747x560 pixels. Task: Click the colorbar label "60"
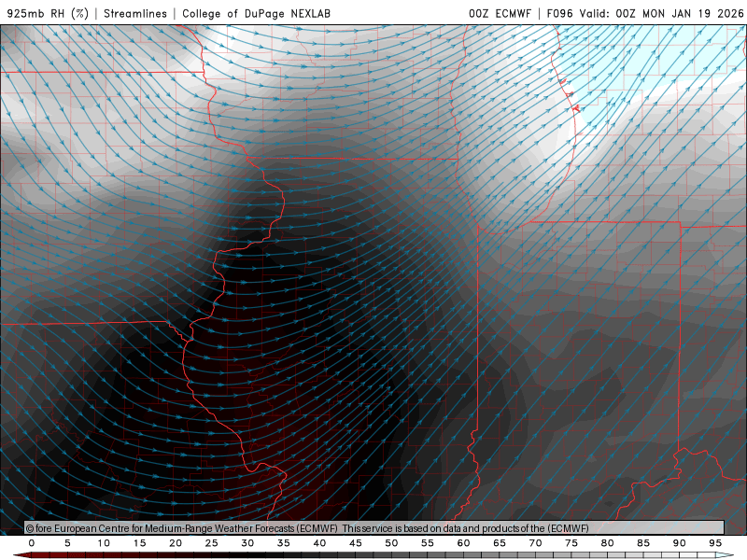[x=463, y=543]
